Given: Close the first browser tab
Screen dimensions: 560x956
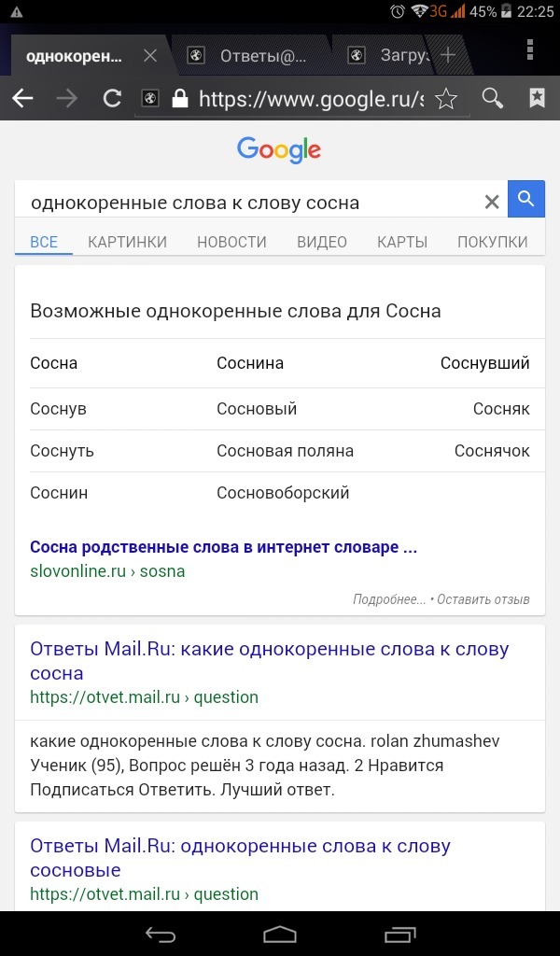Looking at the screenshot, I should point(150,55).
